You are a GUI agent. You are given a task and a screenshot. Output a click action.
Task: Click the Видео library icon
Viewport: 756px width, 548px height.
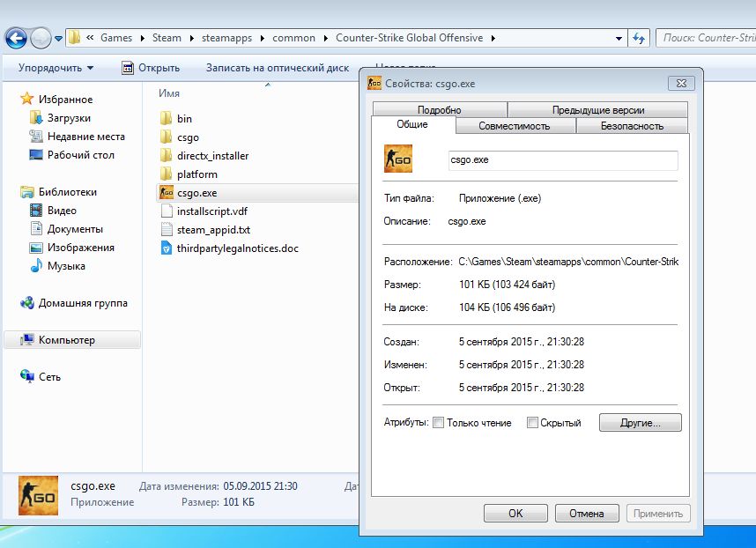click(35, 211)
